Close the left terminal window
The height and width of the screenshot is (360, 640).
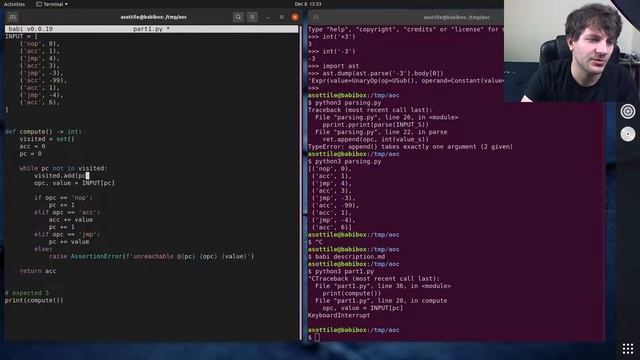click(295, 17)
